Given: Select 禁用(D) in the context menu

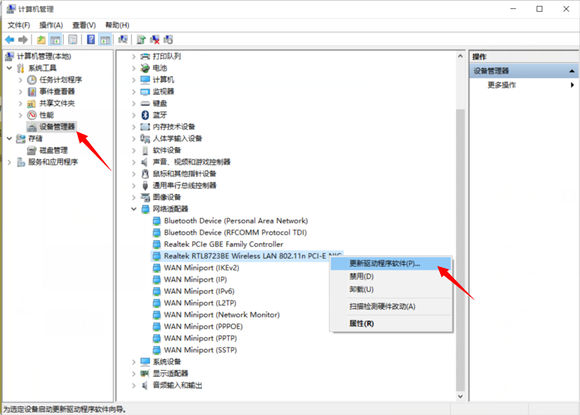Looking at the screenshot, I should click(x=361, y=276).
